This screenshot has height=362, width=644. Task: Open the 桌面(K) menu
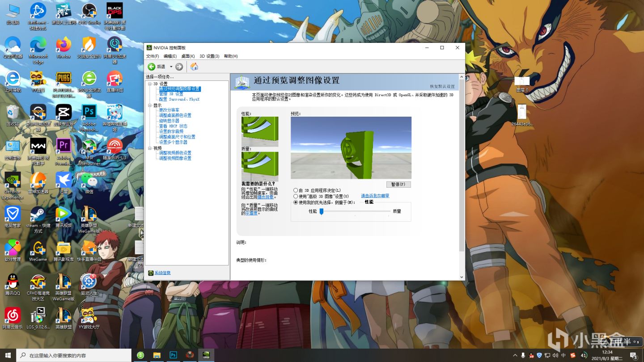point(188,56)
